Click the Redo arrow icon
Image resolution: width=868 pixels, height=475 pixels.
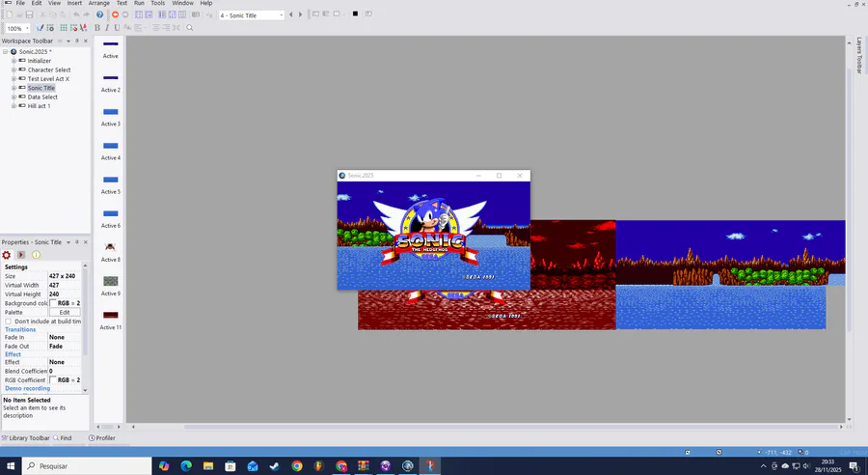87,14
